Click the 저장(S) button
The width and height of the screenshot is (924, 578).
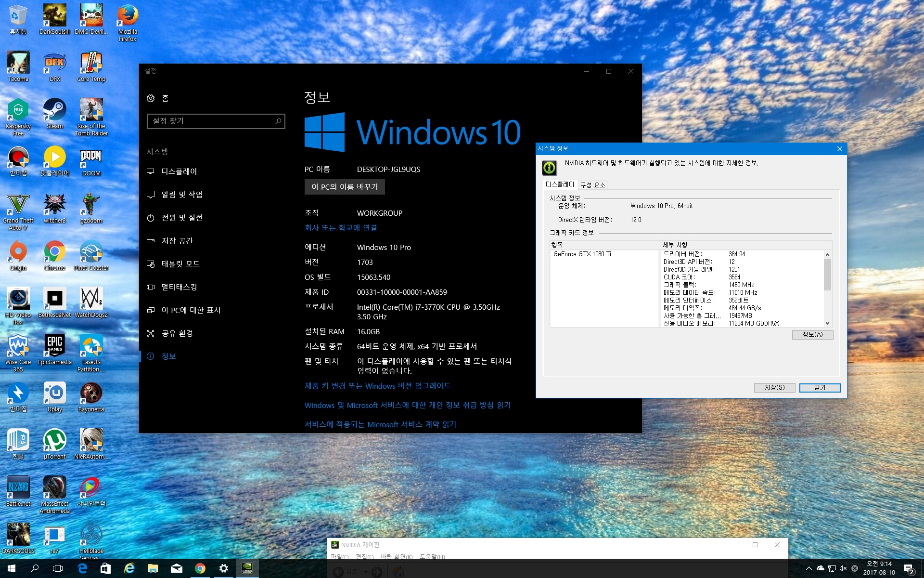coord(774,388)
